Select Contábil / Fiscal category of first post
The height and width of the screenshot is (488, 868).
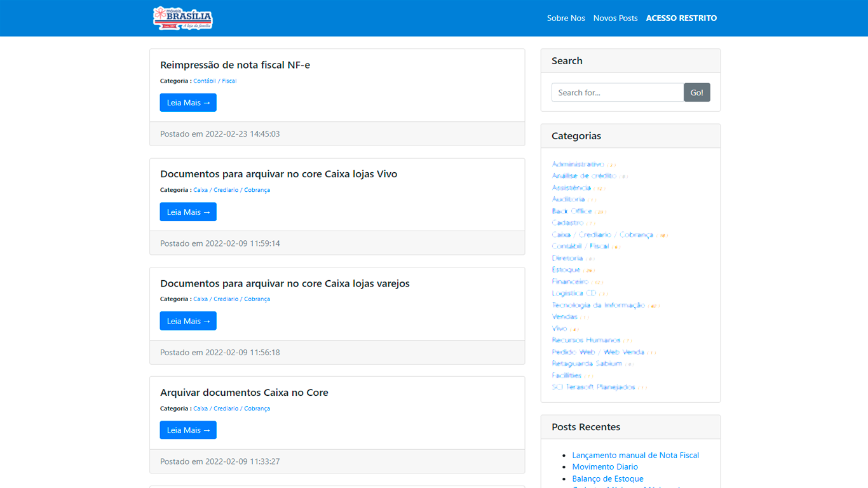pos(215,81)
